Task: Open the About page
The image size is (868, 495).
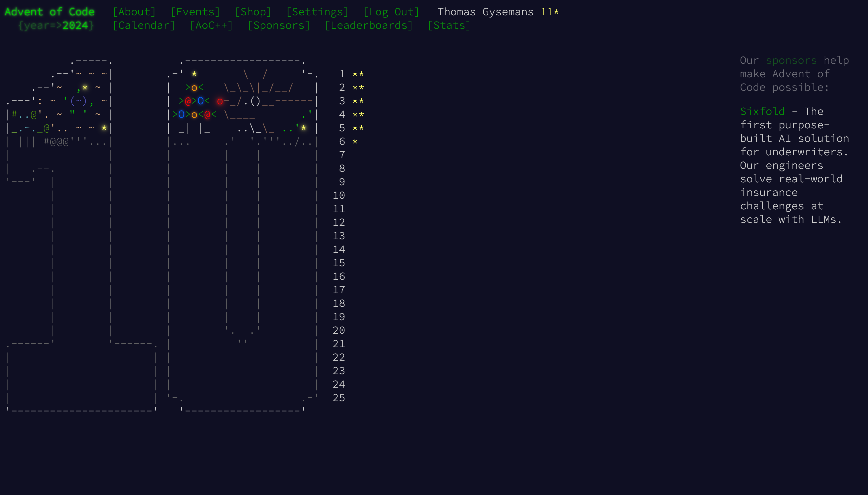Action: pyautogui.click(x=134, y=12)
